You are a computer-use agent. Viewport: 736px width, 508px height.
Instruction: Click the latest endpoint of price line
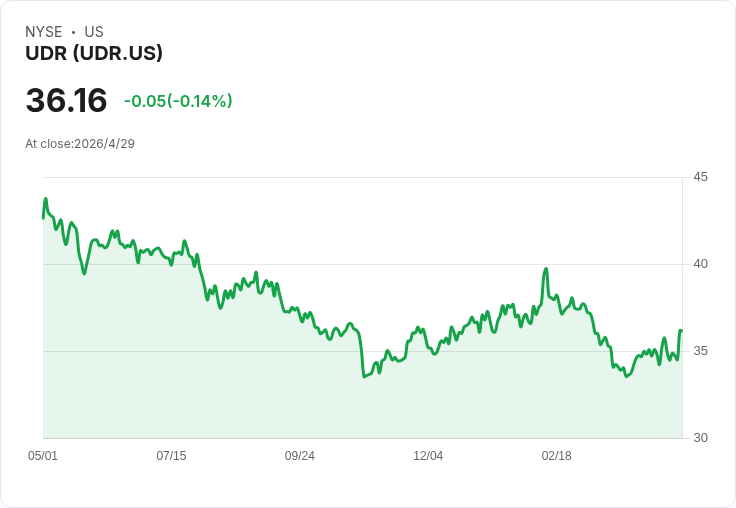tap(681, 330)
